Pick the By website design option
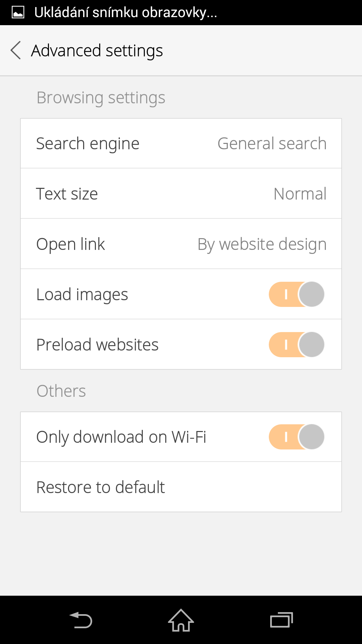The image size is (362, 644). (x=262, y=244)
